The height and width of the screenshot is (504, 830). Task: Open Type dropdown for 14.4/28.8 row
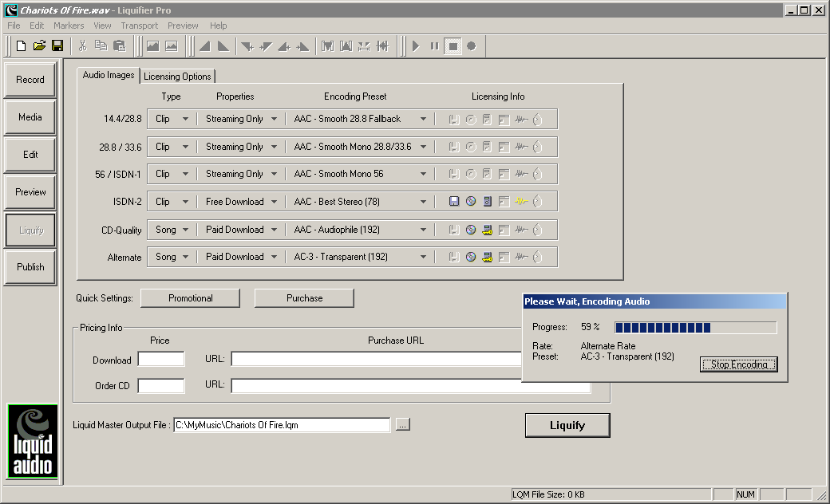coord(185,119)
